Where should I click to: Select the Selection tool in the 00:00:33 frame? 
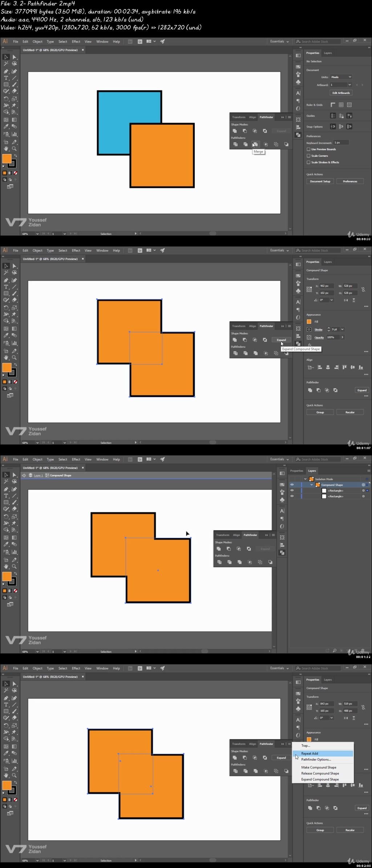6,57
